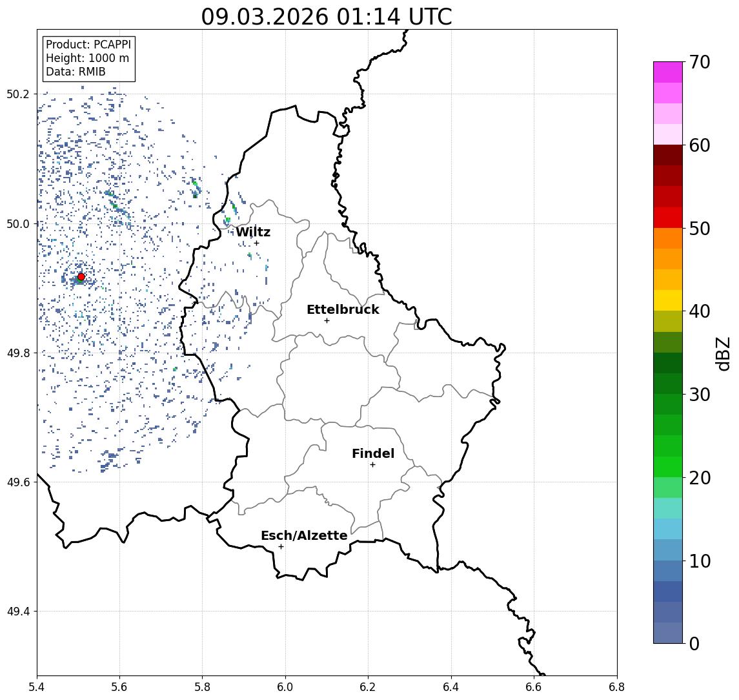The width and height of the screenshot is (739, 700).
Task: Click the Findel station label
Action: coord(373,453)
